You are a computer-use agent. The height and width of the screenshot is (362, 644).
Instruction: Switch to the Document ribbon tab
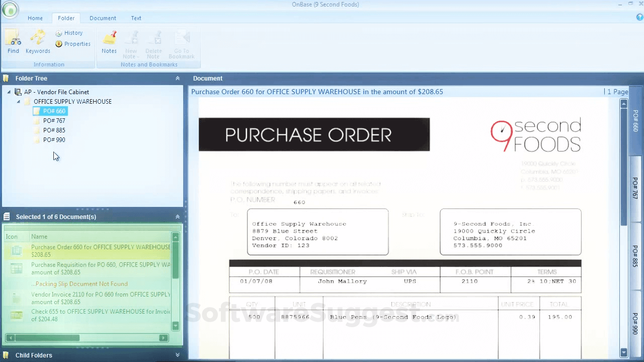(103, 18)
